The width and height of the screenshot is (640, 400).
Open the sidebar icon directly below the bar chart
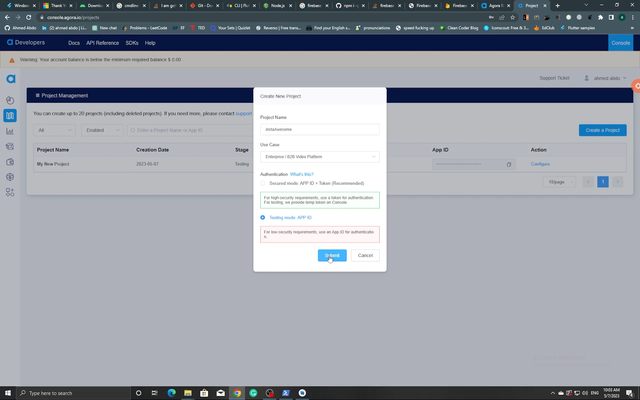(x=10, y=147)
